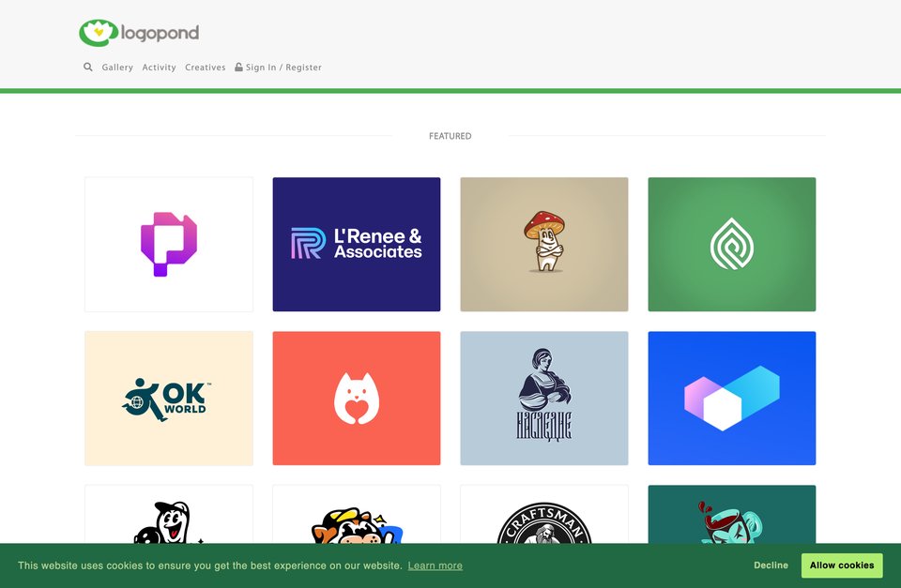Open the Gallery menu item
The height and width of the screenshot is (588, 901).
click(117, 68)
